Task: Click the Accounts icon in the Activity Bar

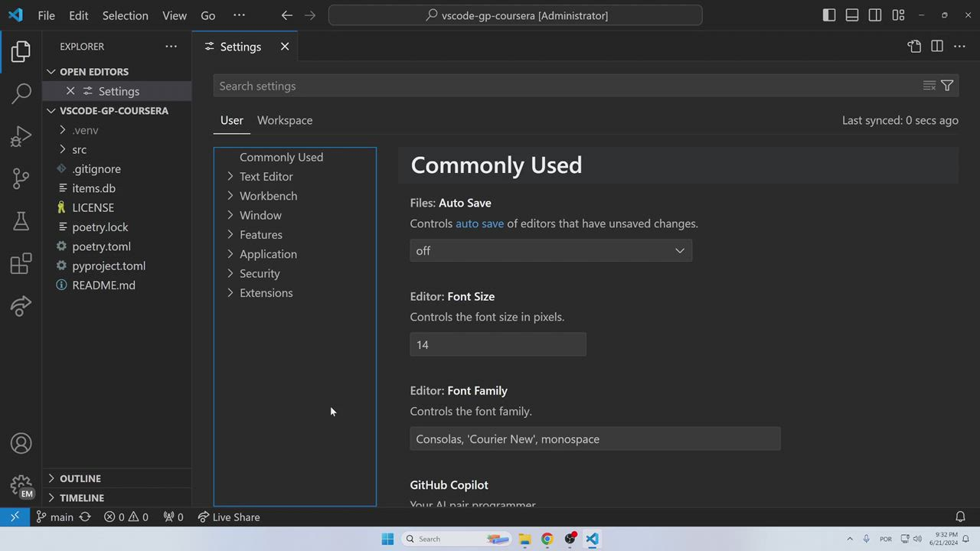Action: tap(21, 443)
